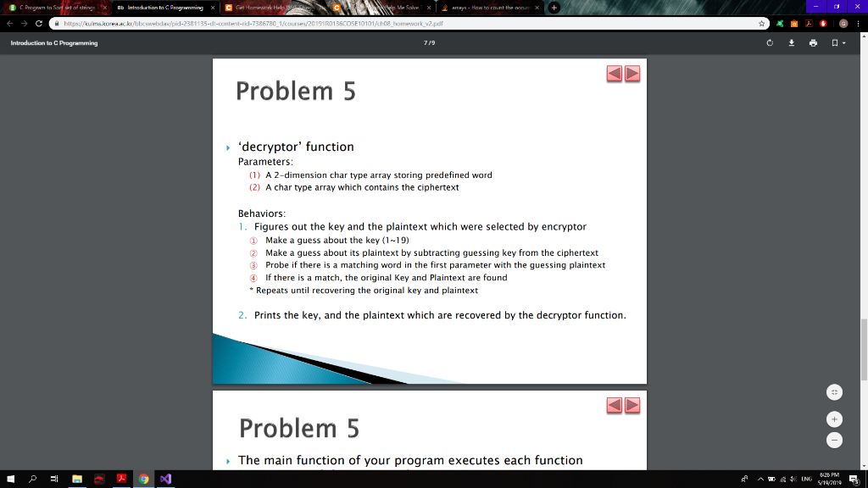
Task: Expand the hidden icons chevron in the system tray
Action: pos(761,479)
